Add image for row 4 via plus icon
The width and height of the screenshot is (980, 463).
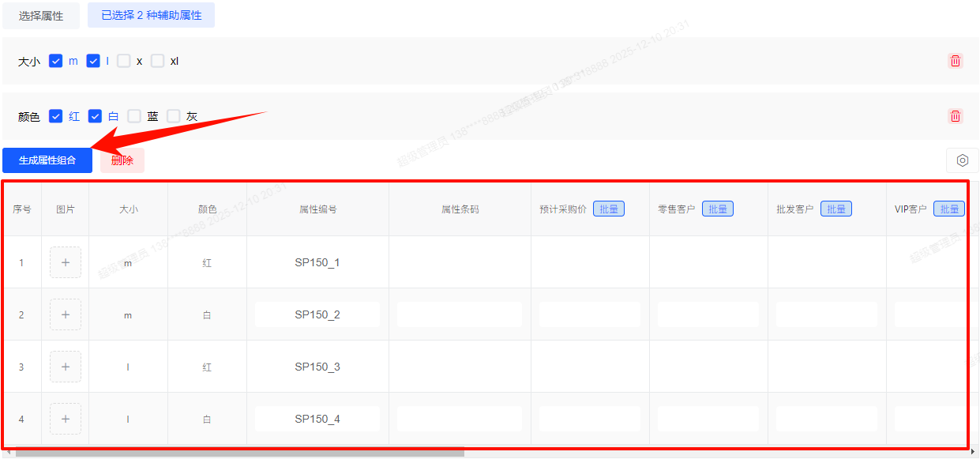tap(66, 419)
